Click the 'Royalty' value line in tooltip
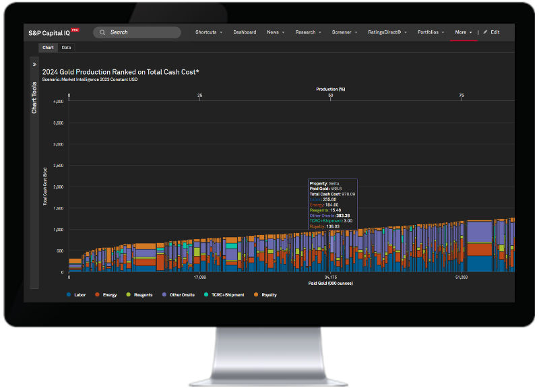 tap(325, 227)
